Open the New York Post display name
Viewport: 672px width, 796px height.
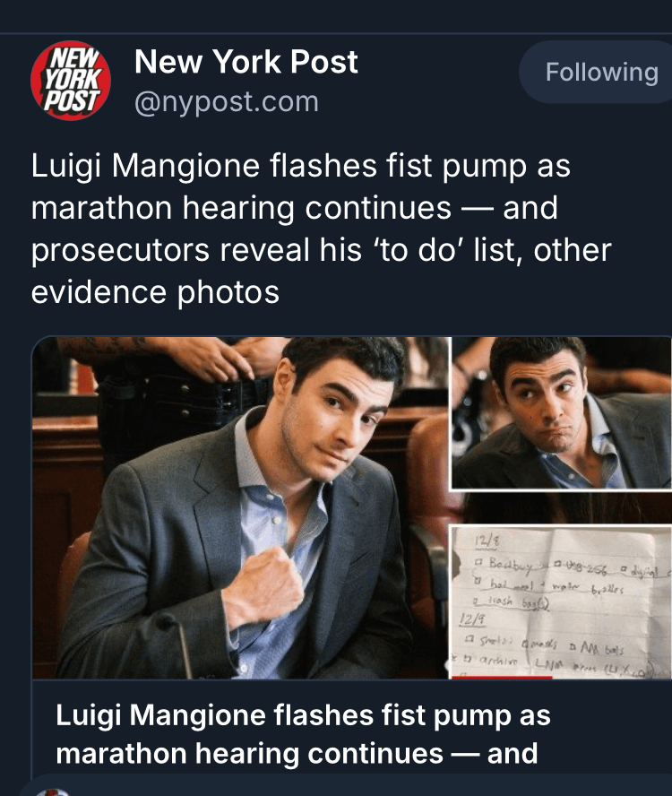(x=246, y=62)
